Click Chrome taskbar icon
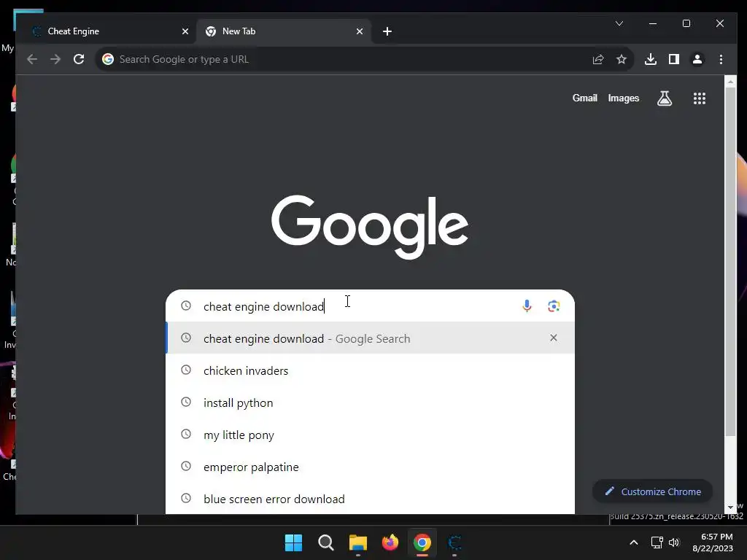Image resolution: width=747 pixels, height=560 pixels. click(422, 542)
